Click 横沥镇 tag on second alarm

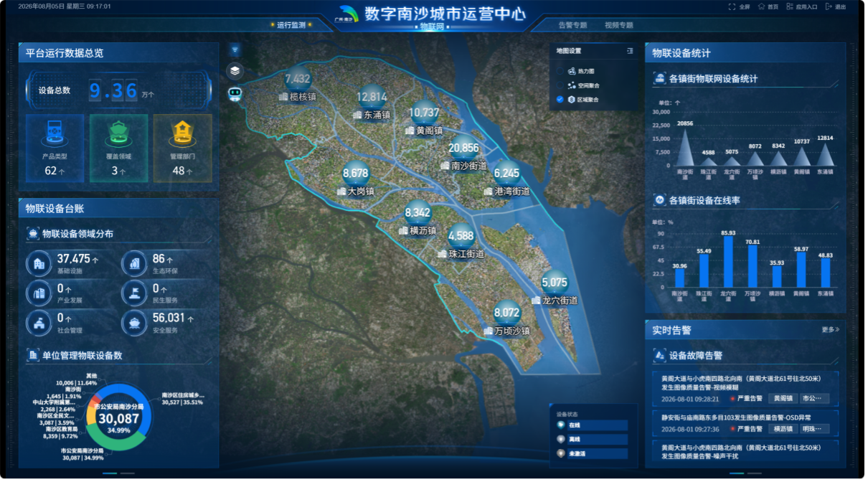point(782,428)
